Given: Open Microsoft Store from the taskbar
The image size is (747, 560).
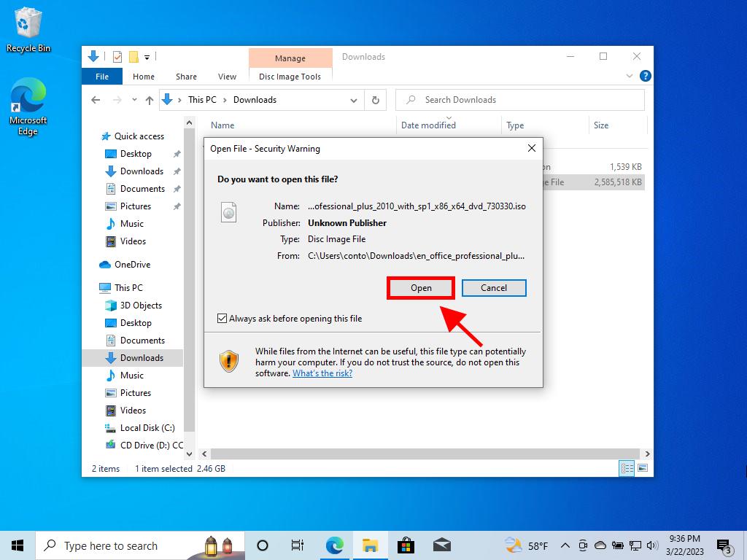Looking at the screenshot, I should [x=406, y=545].
